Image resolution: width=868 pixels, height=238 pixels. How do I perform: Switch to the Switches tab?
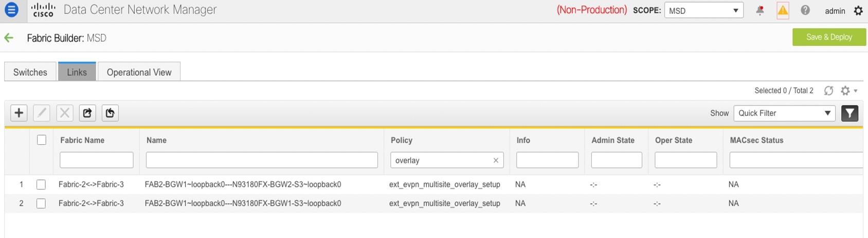(x=30, y=72)
